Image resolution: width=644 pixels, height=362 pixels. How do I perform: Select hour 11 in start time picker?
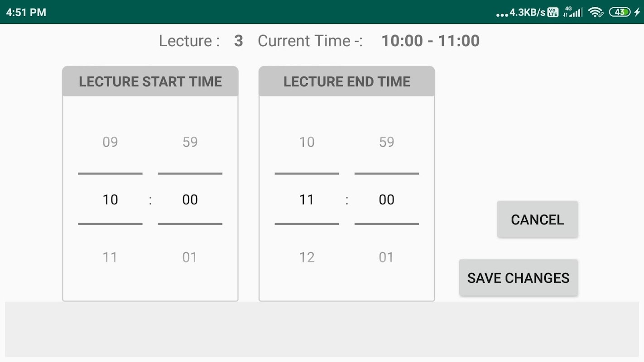(x=110, y=257)
